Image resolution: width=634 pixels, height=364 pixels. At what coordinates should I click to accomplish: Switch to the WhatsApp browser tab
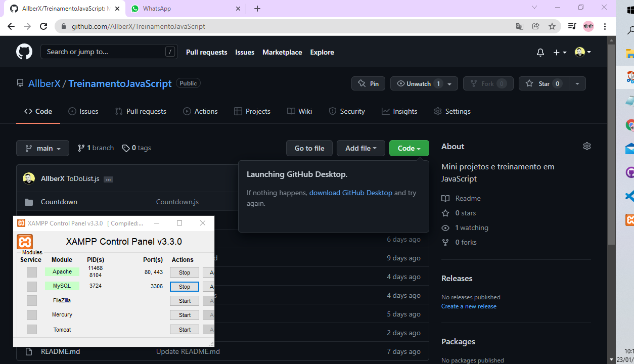coord(185,9)
